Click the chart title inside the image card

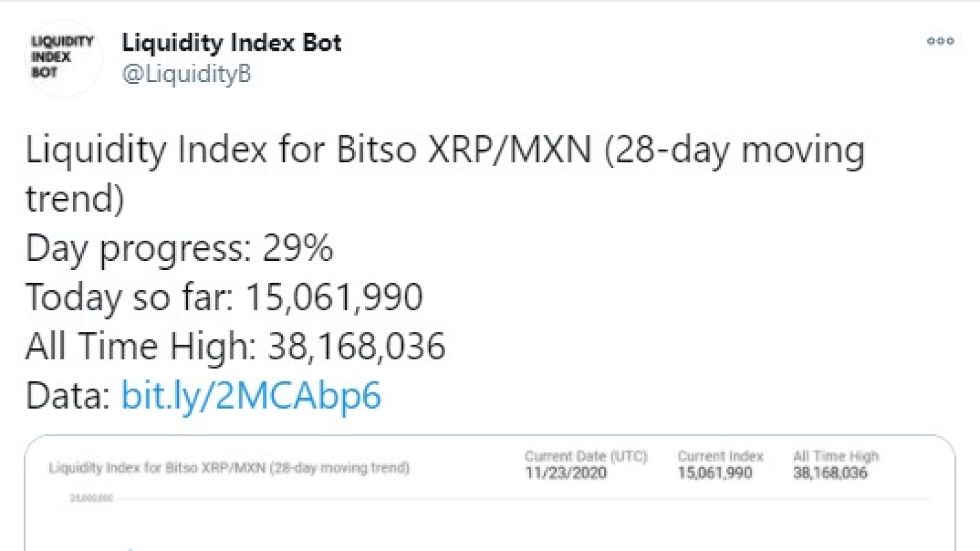coord(229,468)
